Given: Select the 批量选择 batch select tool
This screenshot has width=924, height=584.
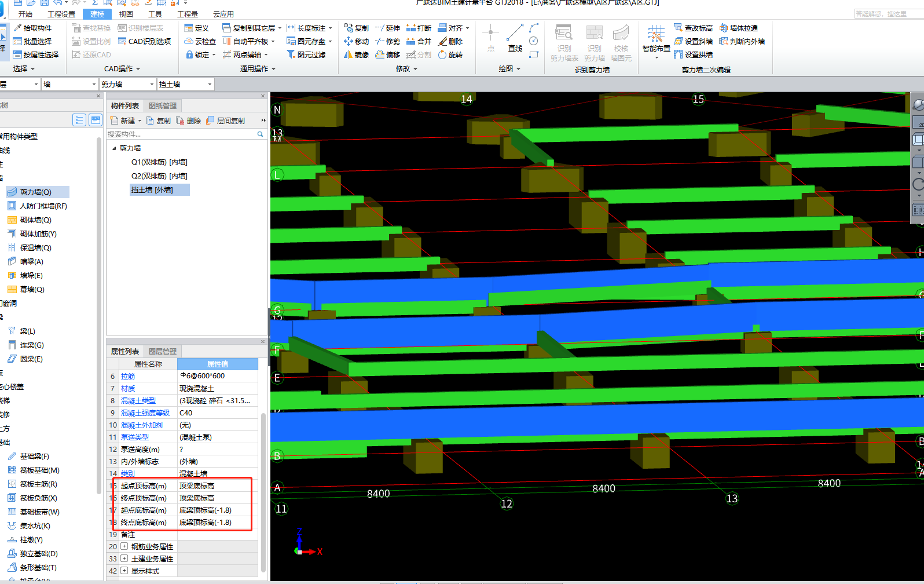Looking at the screenshot, I should pos(32,41).
